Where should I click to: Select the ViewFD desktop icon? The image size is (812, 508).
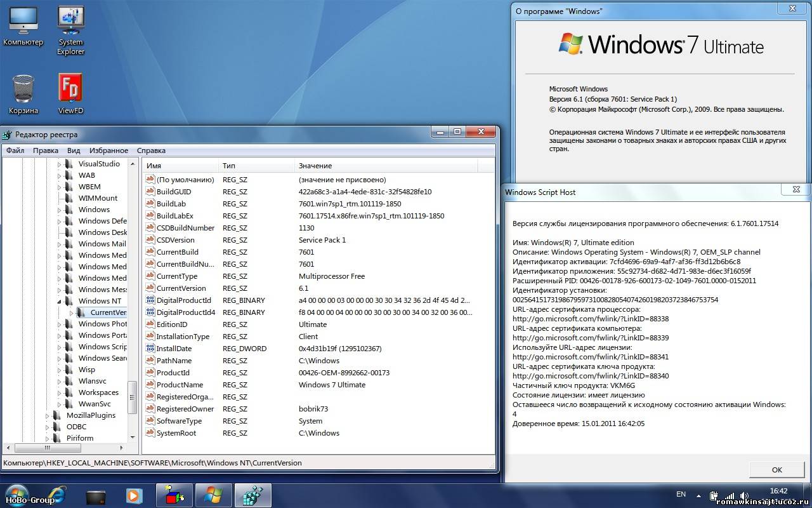click(x=70, y=94)
